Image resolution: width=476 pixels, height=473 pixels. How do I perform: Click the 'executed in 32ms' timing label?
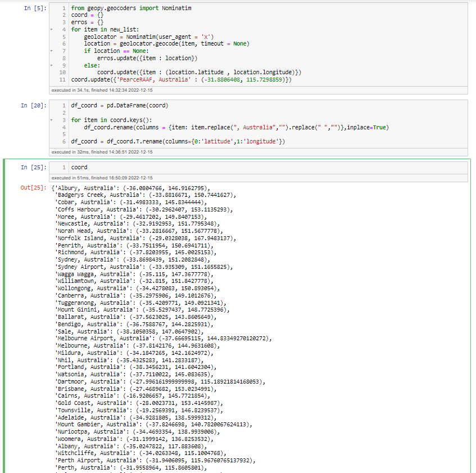pos(102,152)
